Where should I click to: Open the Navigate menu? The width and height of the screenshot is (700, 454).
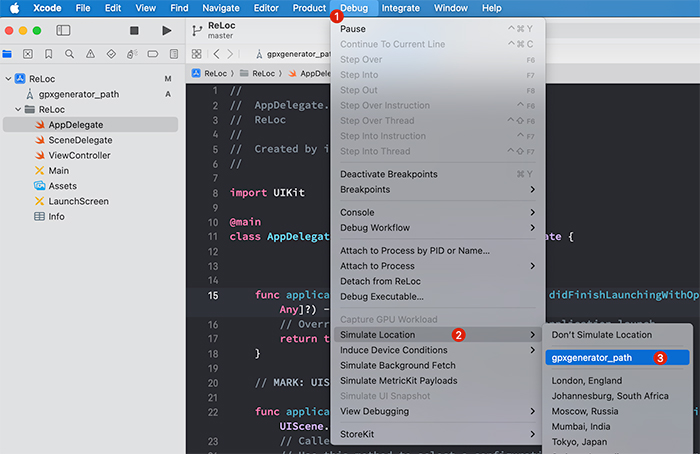221,8
